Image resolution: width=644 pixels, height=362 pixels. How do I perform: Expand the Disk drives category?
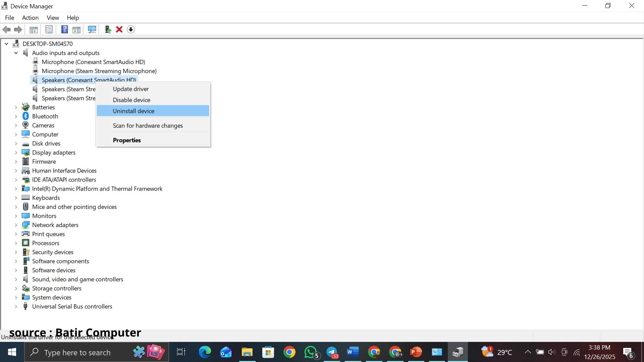pyautogui.click(x=16, y=143)
